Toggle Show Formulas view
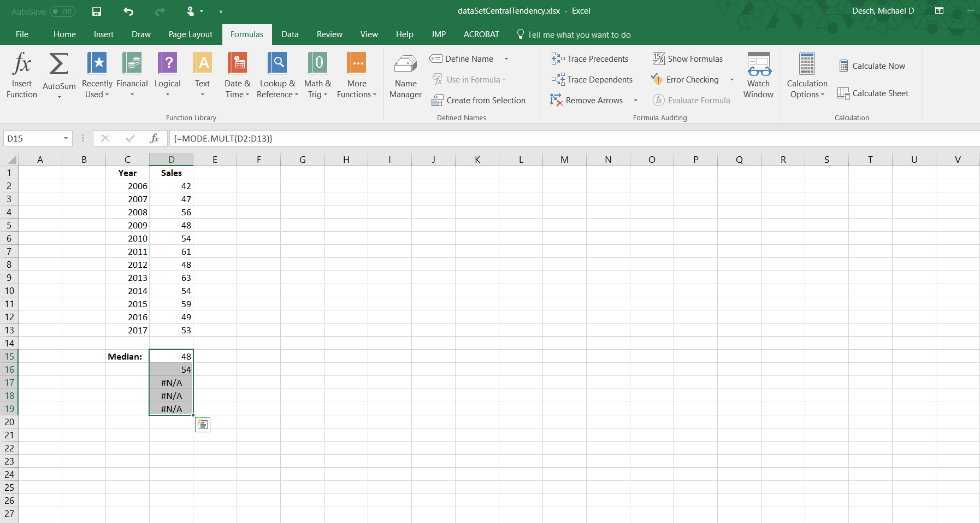Image resolution: width=980 pixels, height=523 pixels. coord(688,59)
